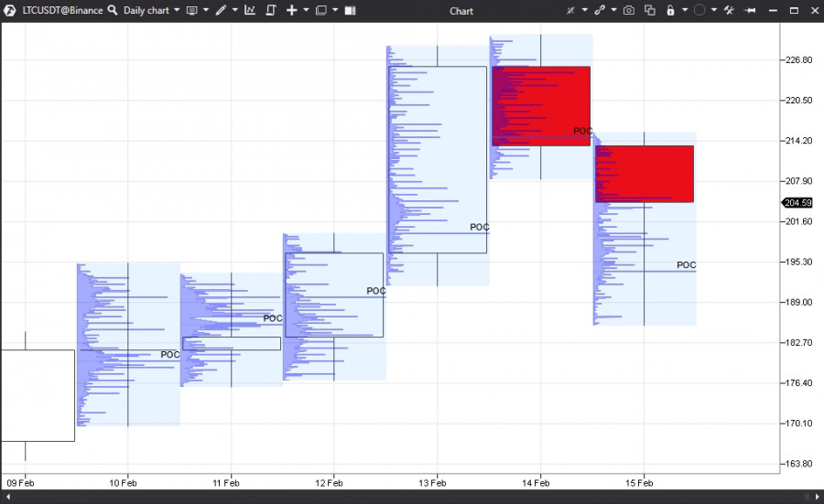Expand dropdown arrow beside chain link icon
This screenshot has height=504, width=824.
point(613,10)
